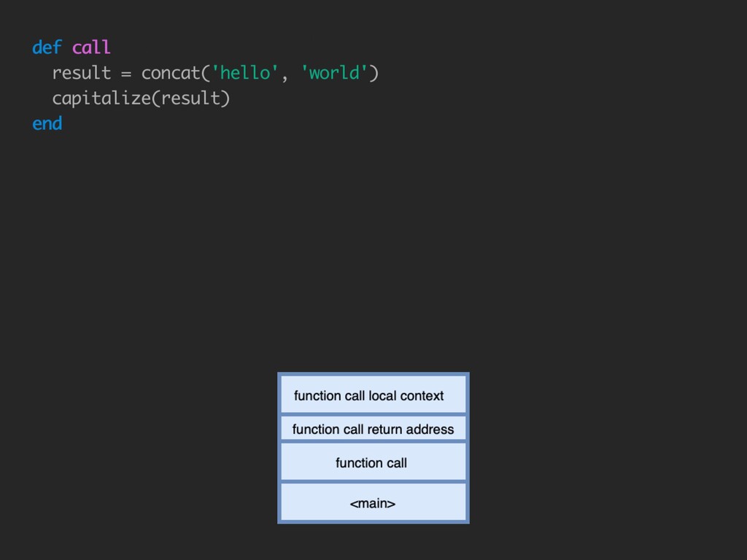Click the 'end' keyword
Screen dimensions: 747x560
coord(47,124)
